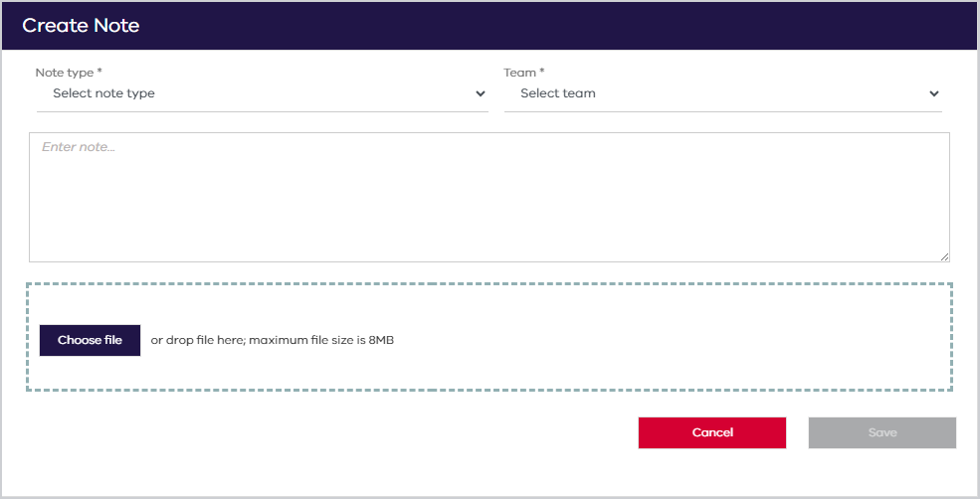Click the "Enter note..." placeholder text
Image resolution: width=980 pixels, height=499 pixels.
[x=79, y=147]
